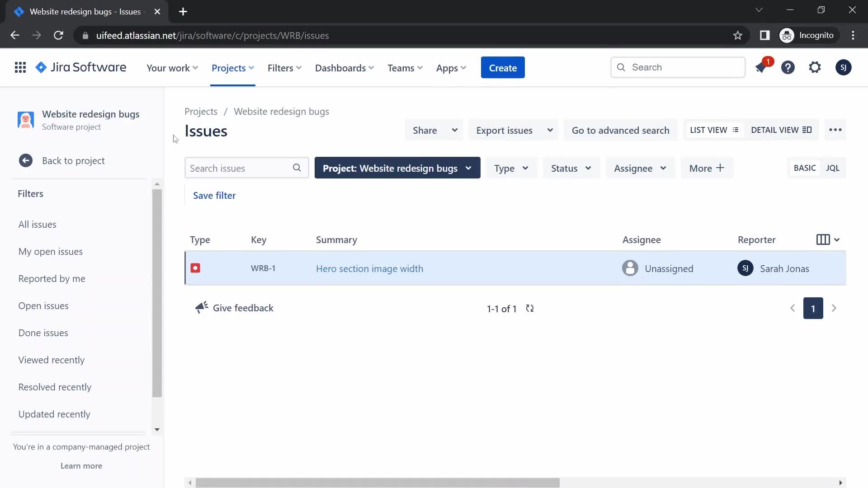
Task: Select the Reported by me filter
Action: click(52, 278)
